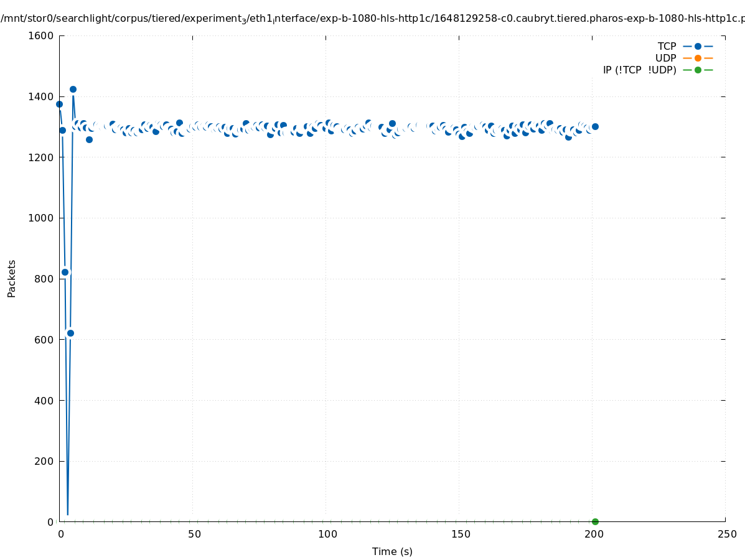Click the "Time (s)" x-axis label
Image resolution: width=745 pixels, height=560 pixels.
coord(392,551)
